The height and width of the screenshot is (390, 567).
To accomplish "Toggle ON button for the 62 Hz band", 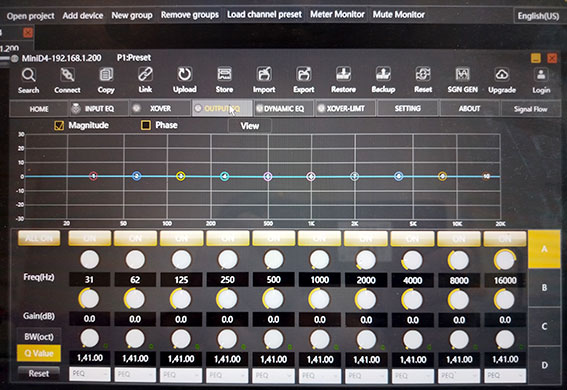I will pyautogui.click(x=135, y=238).
